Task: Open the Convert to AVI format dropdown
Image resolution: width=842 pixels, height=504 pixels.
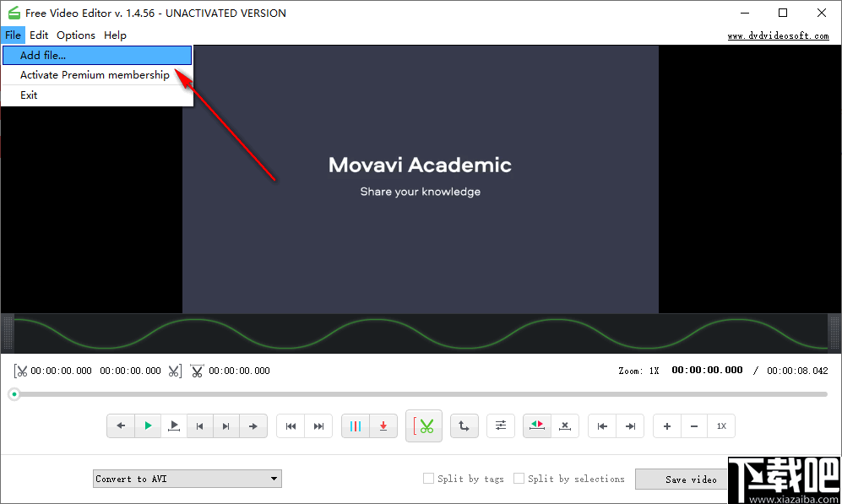Action: 187,478
